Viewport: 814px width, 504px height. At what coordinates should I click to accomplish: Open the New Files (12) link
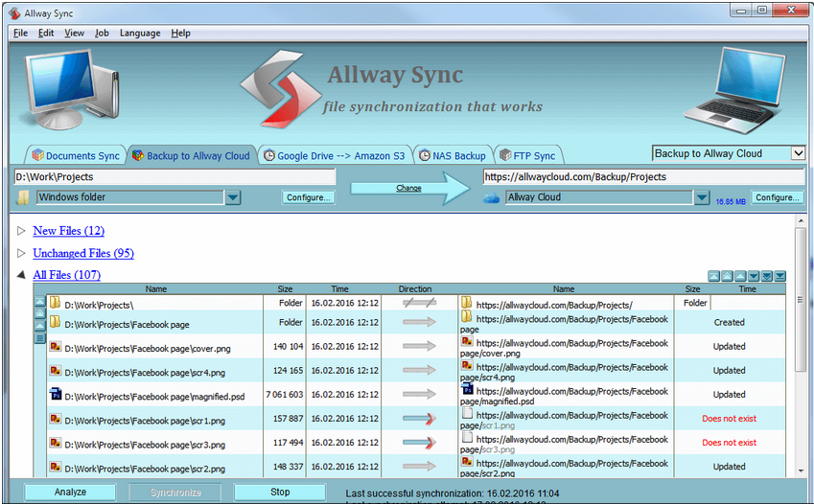click(68, 231)
